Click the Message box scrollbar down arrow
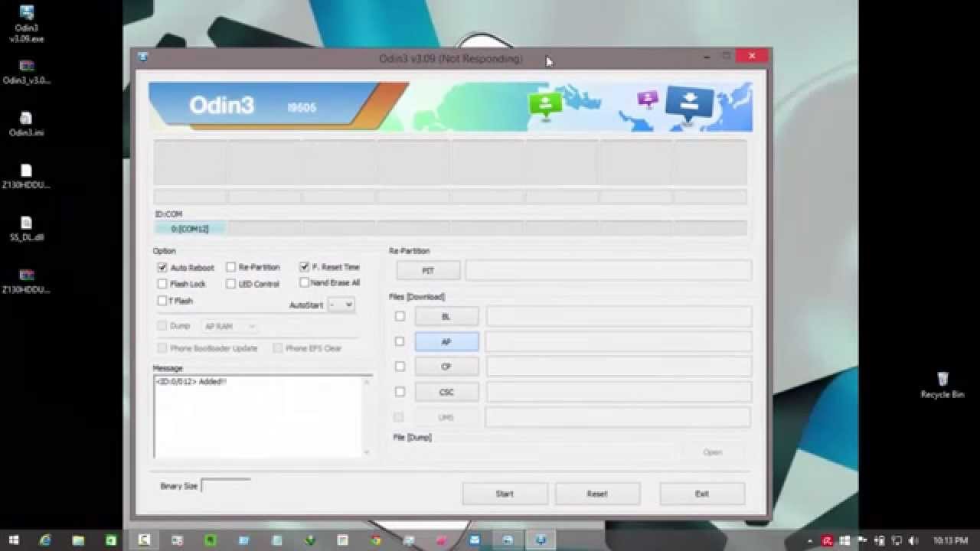980x551 pixels. click(x=366, y=452)
